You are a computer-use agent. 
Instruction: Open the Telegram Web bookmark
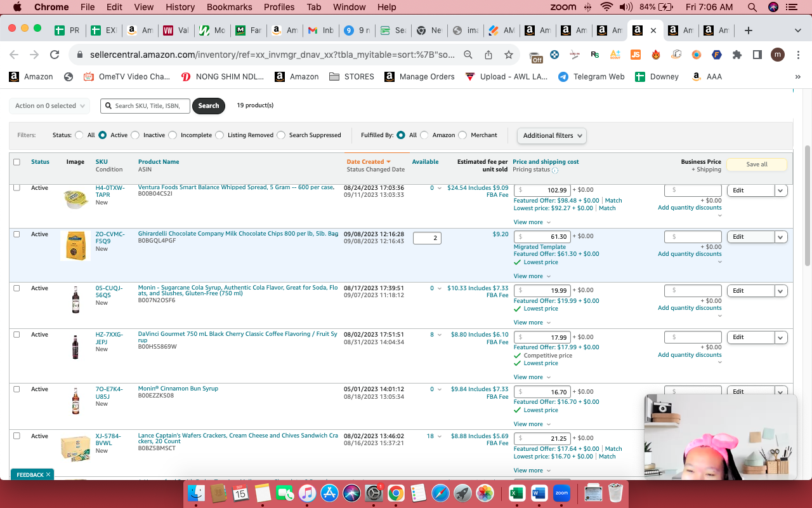[591, 76]
